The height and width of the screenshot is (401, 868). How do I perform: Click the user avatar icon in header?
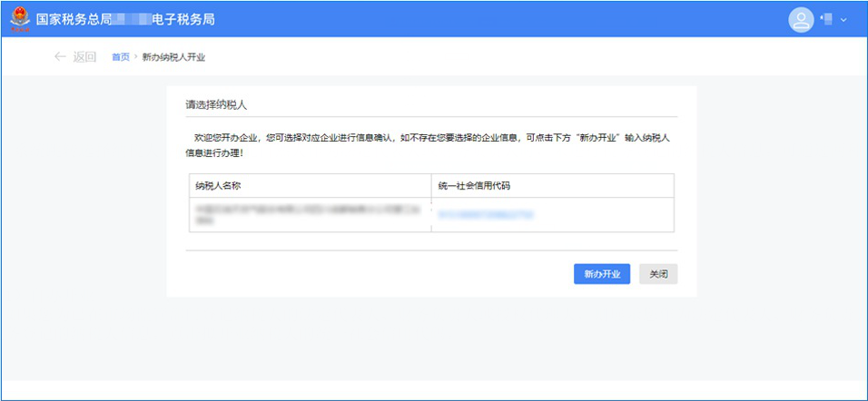pyautogui.click(x=801, y=19)
